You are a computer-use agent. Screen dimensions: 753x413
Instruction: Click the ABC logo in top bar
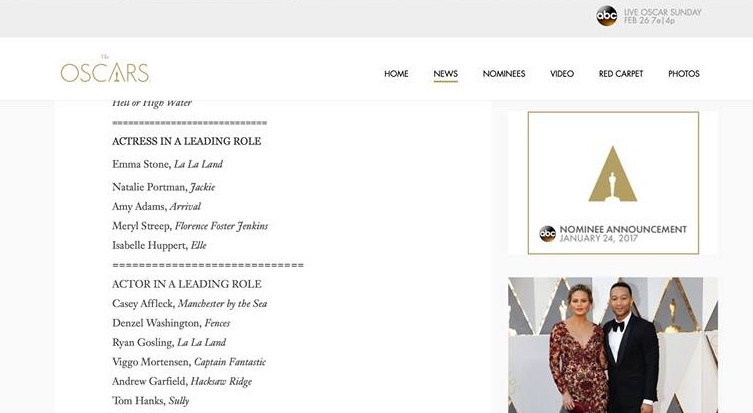pyautogui.click(x=607, y=15)
